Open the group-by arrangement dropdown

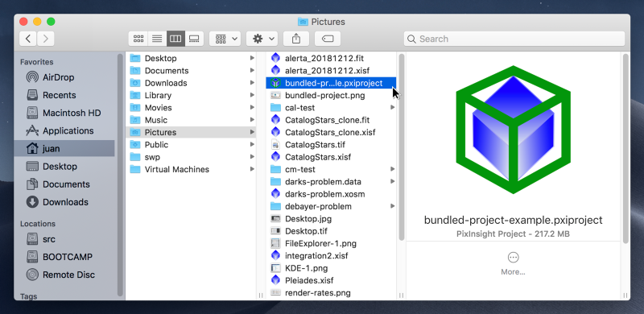(225, 39)
